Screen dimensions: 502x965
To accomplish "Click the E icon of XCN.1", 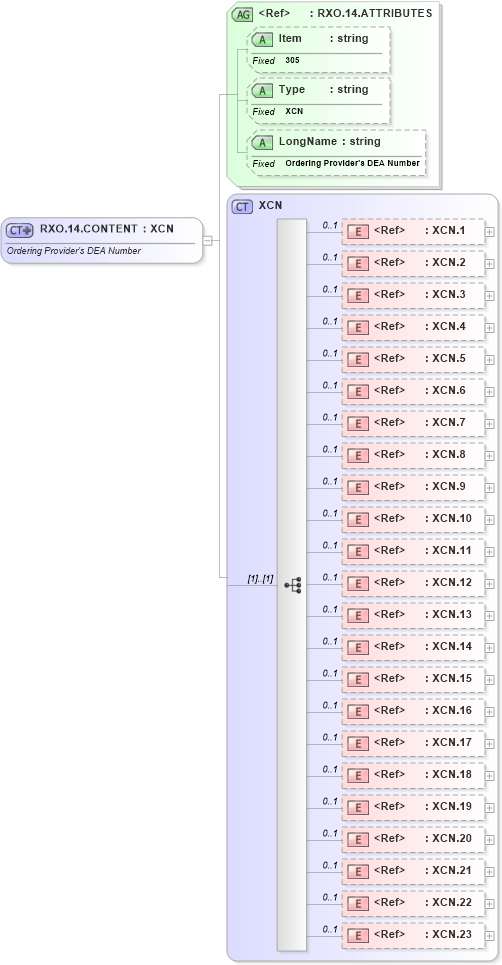I will [358, 232].
